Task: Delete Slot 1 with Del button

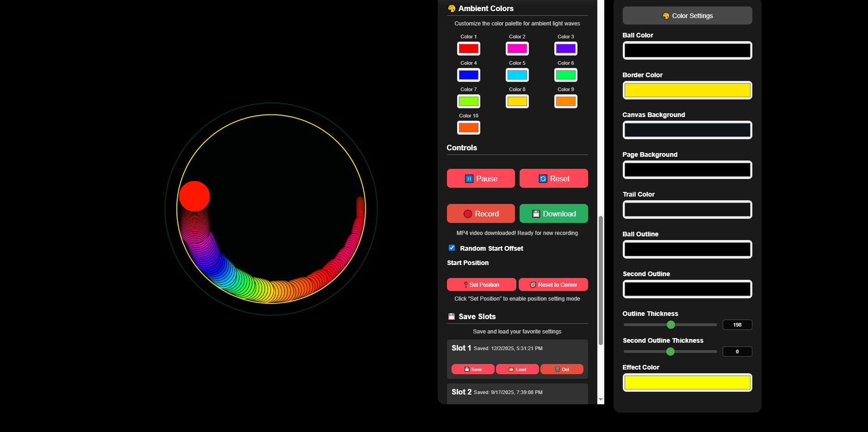Action: (562, 369)
